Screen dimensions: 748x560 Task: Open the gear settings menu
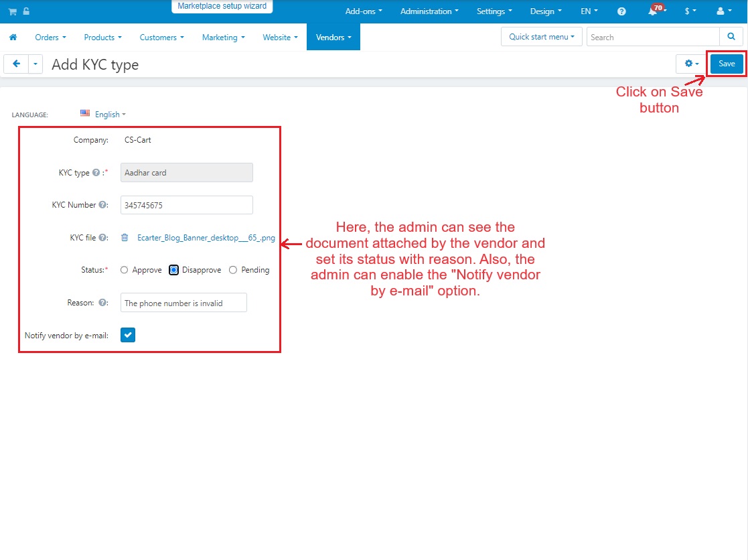coord(691,64)
